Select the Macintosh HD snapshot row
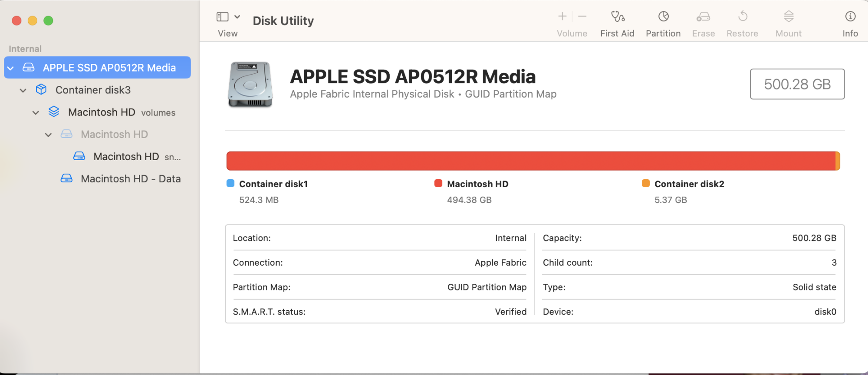Image resolution: width=868 pixels, height=375 pixels. (97, 156)
